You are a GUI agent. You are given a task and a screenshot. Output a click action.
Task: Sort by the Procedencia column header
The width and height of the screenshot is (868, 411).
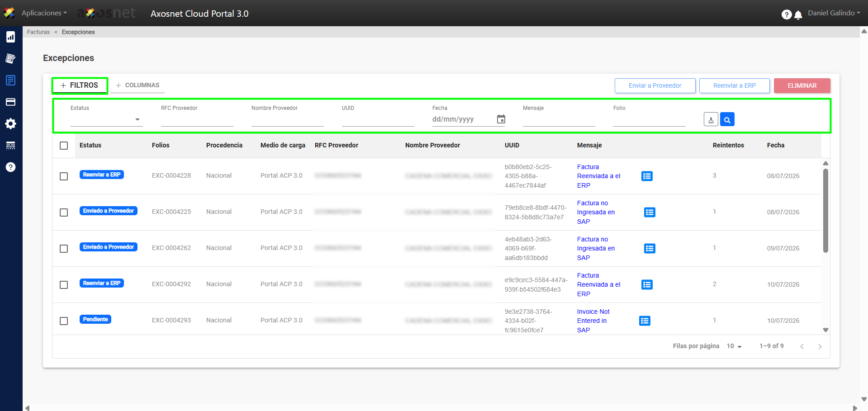click(224, 145)
